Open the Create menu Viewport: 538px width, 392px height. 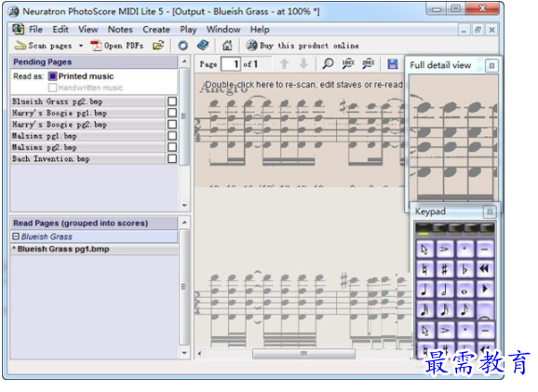156,30
